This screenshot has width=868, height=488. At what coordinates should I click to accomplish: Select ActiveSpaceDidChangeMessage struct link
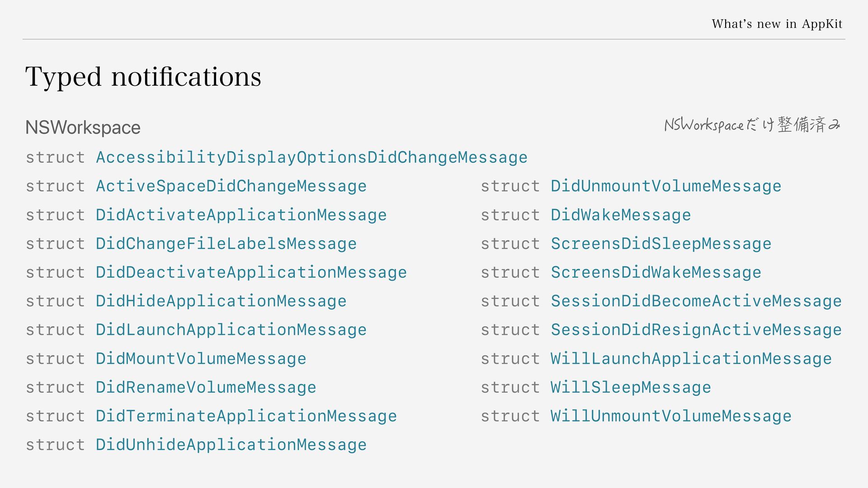[231, 187]
